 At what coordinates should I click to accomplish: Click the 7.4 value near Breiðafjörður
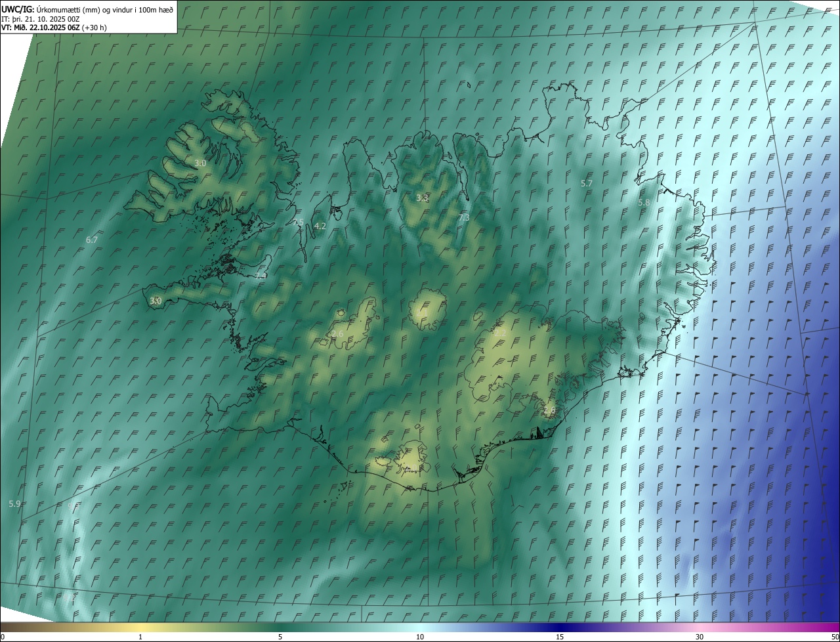tap(261, 276)
